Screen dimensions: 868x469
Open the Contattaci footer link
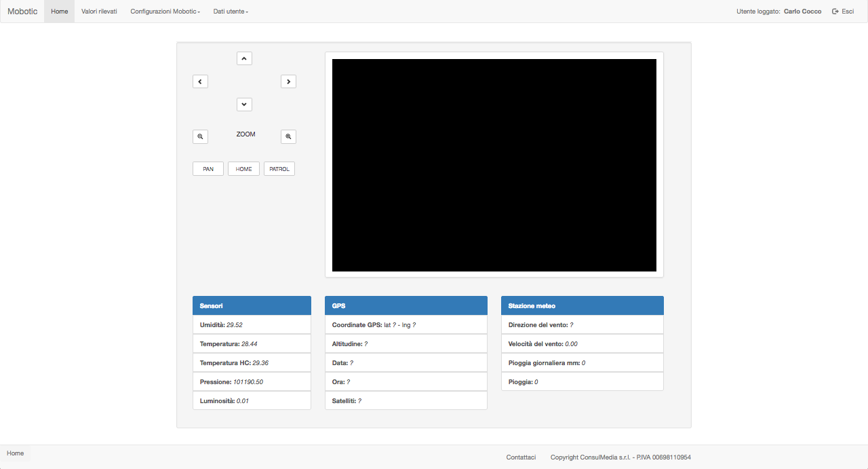[521, 457]
